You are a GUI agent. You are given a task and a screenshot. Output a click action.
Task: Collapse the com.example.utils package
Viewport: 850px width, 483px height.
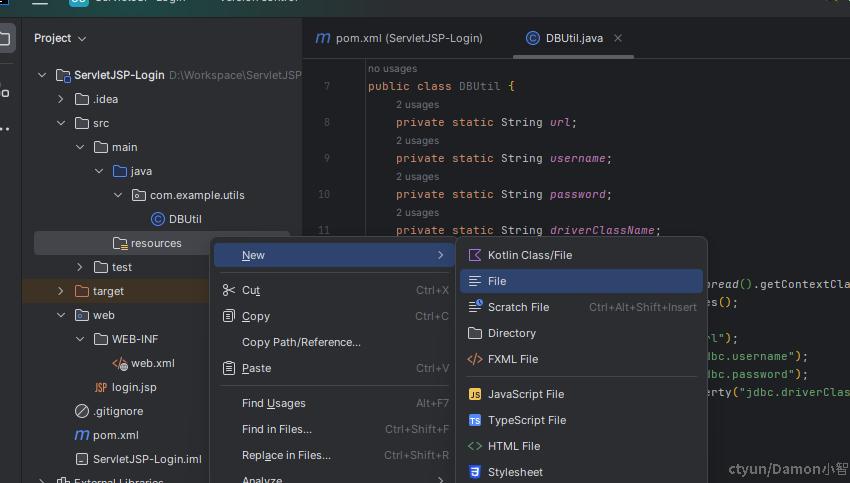(118, 195)
